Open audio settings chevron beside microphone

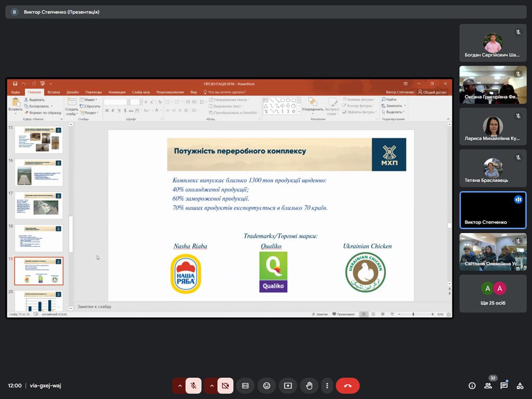[180, 386]
